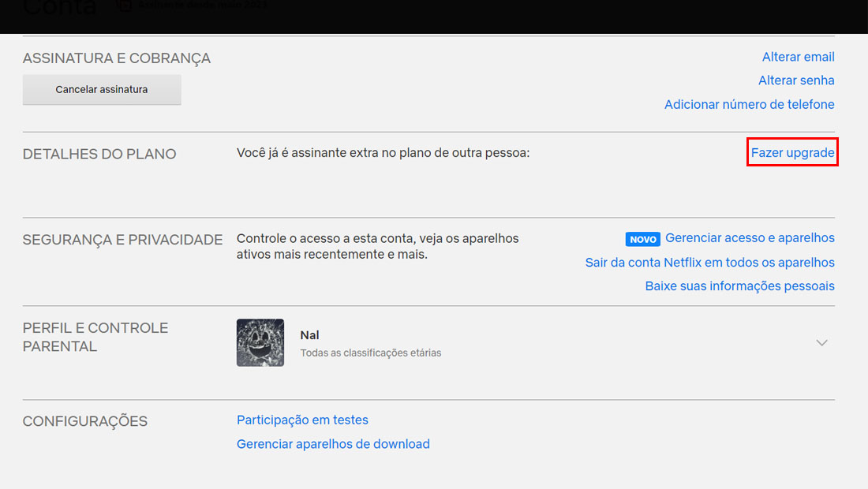The height and width of the screenshot is (489, 868).
Task: Click Sair da conta Netflix em todos os aparelhos
Action: pyautogui.click(x=709, y=263)
